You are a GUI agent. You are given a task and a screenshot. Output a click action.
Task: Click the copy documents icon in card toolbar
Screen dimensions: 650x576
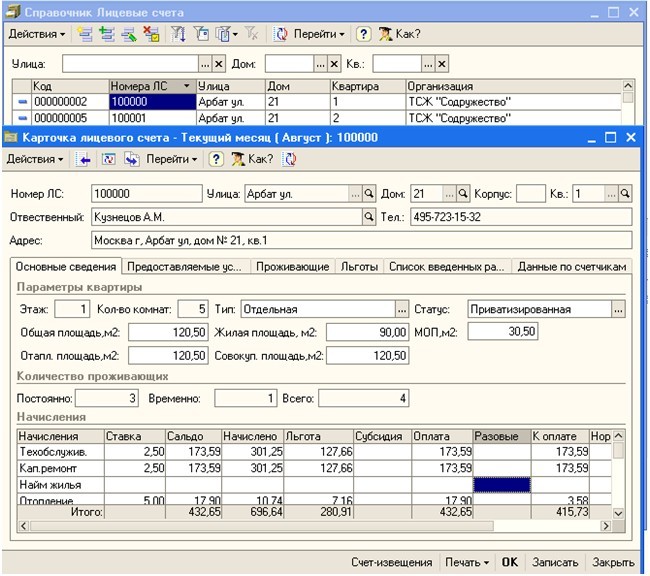pyautogui.click(x=132, y=160)
